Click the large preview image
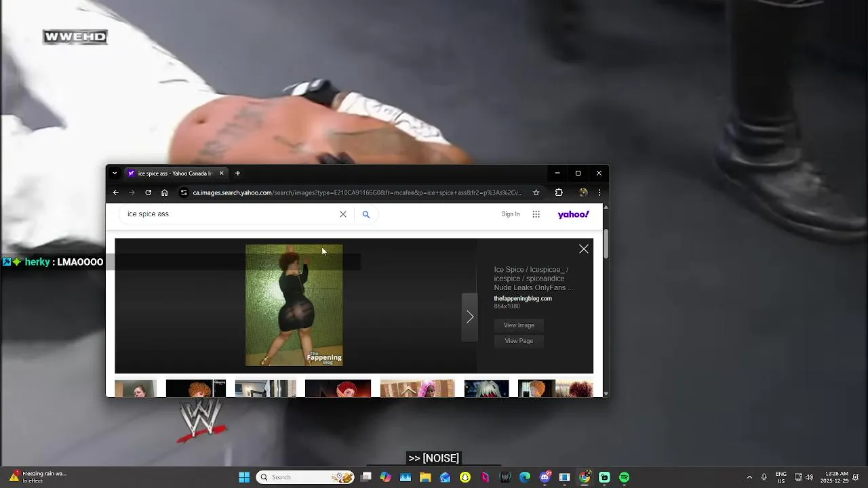The image size is (868, 488). 294,305
